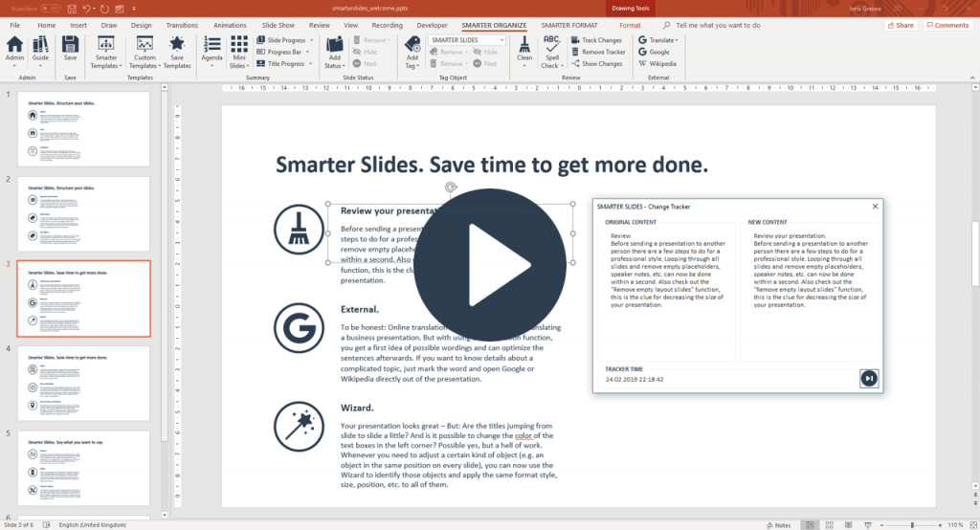The width and height of the screenshot is (980, 530).
Task: Toggle the AutoSave switch
Action: pos(50,9)
